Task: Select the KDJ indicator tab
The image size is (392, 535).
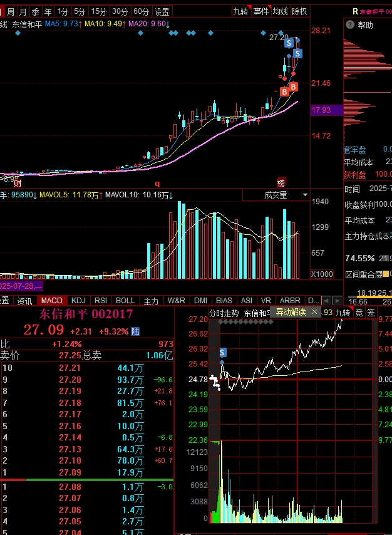Action: (78, 301)
